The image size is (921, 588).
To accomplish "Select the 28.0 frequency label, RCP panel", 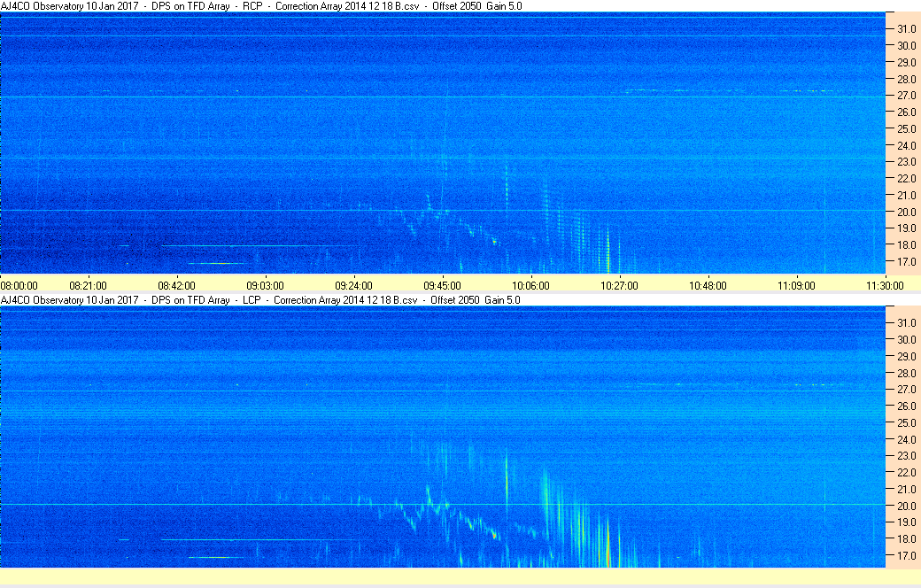I will (x=906, y=80).
